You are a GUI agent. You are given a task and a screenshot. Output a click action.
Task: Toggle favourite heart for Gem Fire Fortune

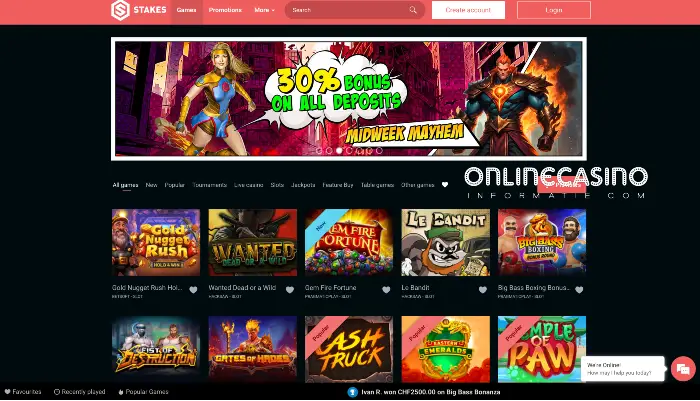(x=386, y=290)
